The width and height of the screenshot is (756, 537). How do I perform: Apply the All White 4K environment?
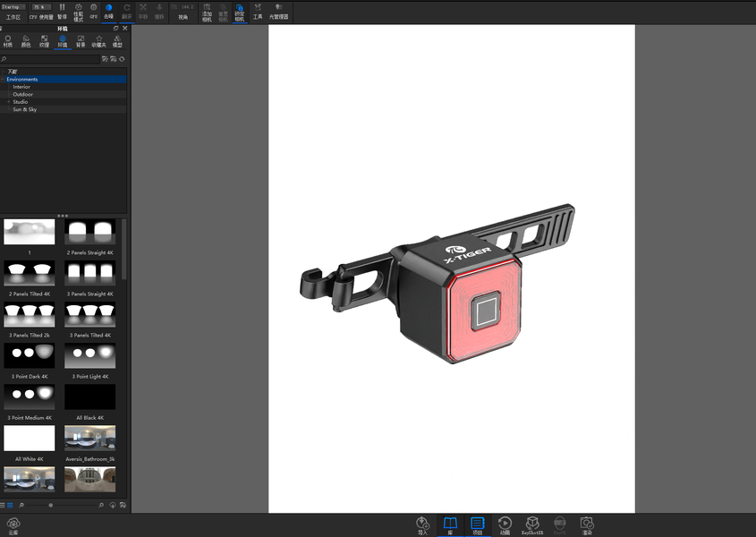coord(30,438)
